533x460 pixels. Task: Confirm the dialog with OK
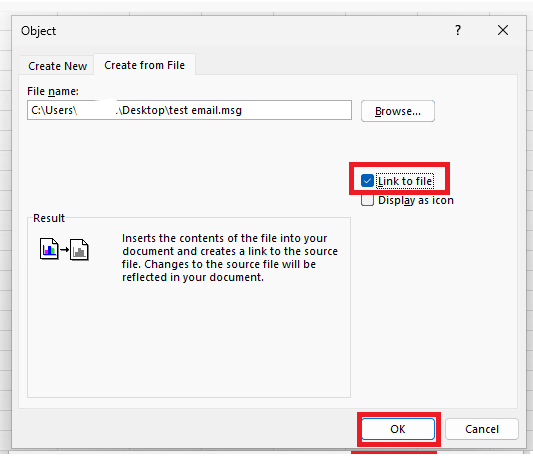tap(398, 429)
